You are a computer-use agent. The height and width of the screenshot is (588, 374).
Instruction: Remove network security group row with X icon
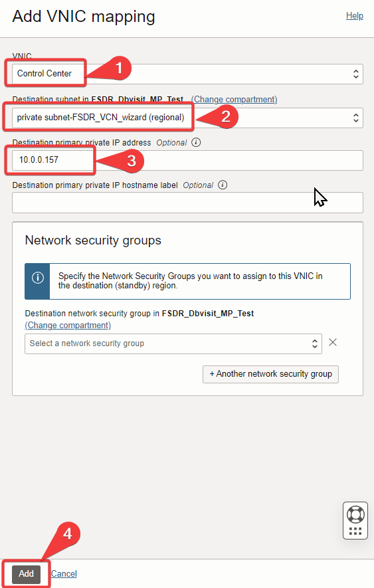[333, 342]
